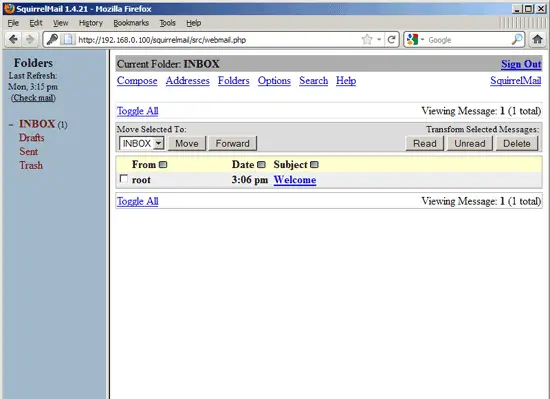The width and height of the screenshot is (550, 399).
Task: Click the forward navigation arrow
Action: pos(30,39)
